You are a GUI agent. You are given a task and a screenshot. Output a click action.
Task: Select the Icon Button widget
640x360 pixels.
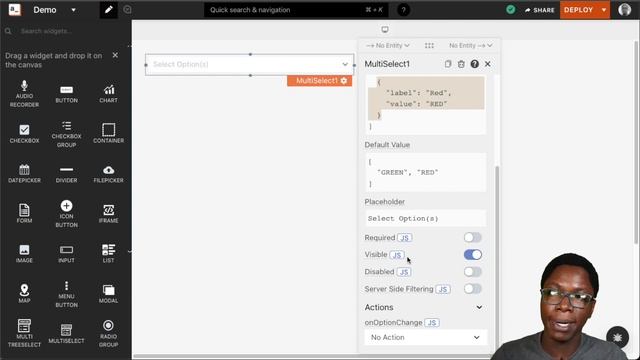[x=67, y=213]
